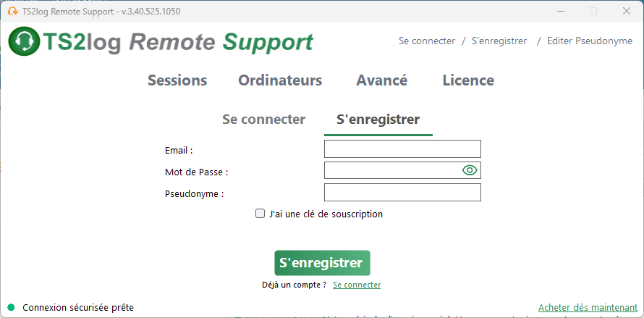Click "Se connecter" in top-right header
The height and width of the screenshot is (318, 644).
427,41
